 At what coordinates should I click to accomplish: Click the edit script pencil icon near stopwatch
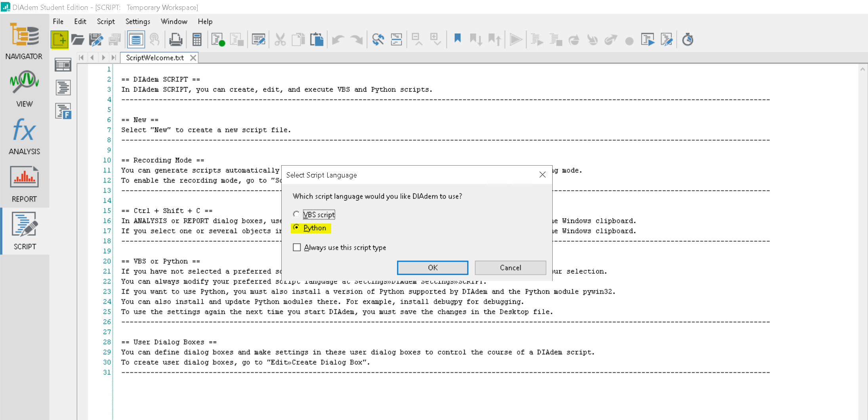pos(667,40)
